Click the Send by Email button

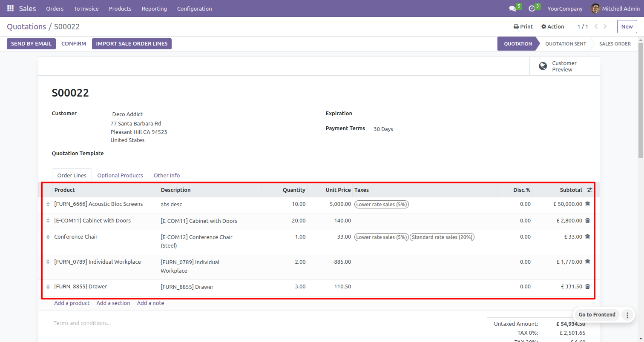pyautogui.click(x=31, y=43)
